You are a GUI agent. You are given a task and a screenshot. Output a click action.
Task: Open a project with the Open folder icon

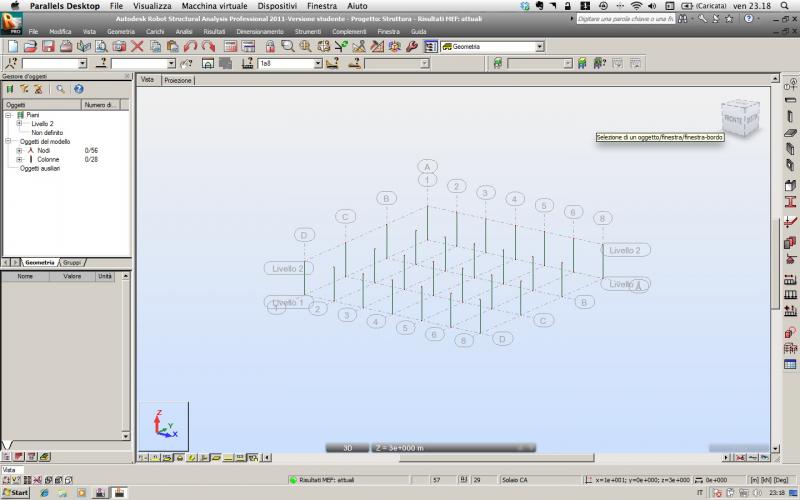pos(30,46)
